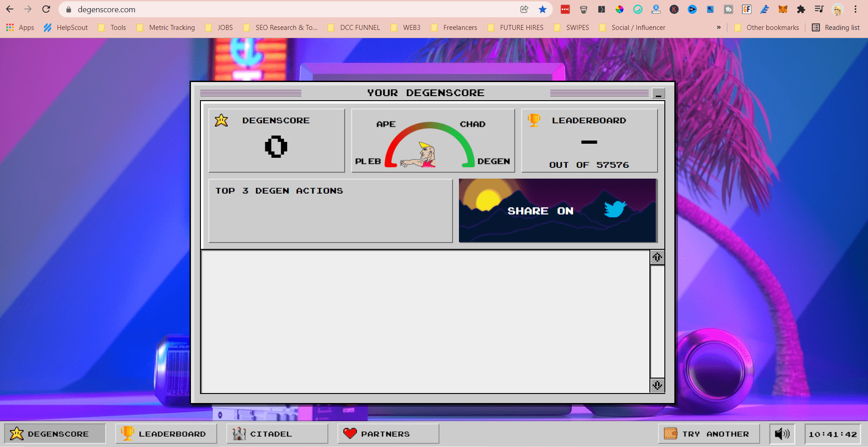Image resolution: width=868 pixels, height=447 pixels.
Task: Open Chrome's three-dot menu
Action: point(855,10)
